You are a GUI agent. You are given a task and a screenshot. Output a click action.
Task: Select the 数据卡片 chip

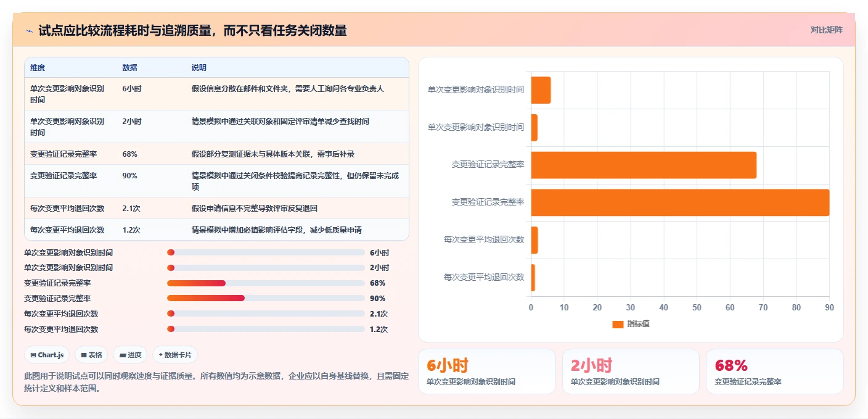tap(175, 355)
